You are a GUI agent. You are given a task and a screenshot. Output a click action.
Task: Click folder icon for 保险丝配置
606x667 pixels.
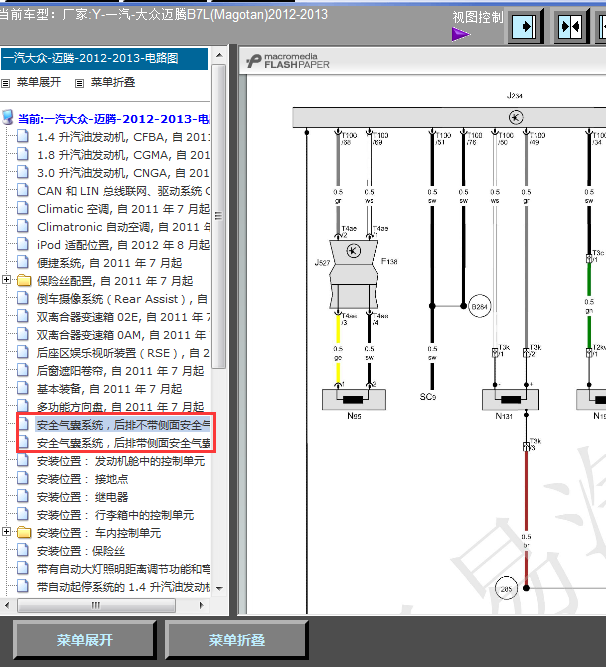pyautogui.click(x=24, y=280)
